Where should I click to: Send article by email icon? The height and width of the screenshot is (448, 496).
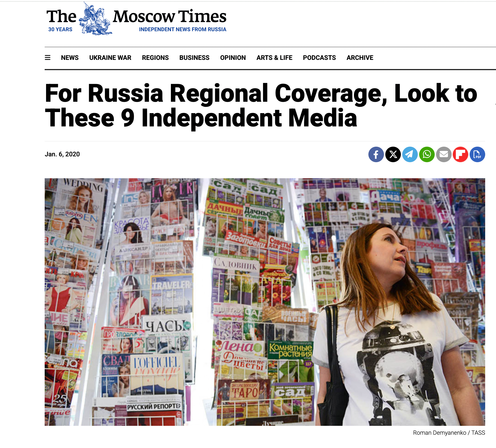click(x=444, y=154)
